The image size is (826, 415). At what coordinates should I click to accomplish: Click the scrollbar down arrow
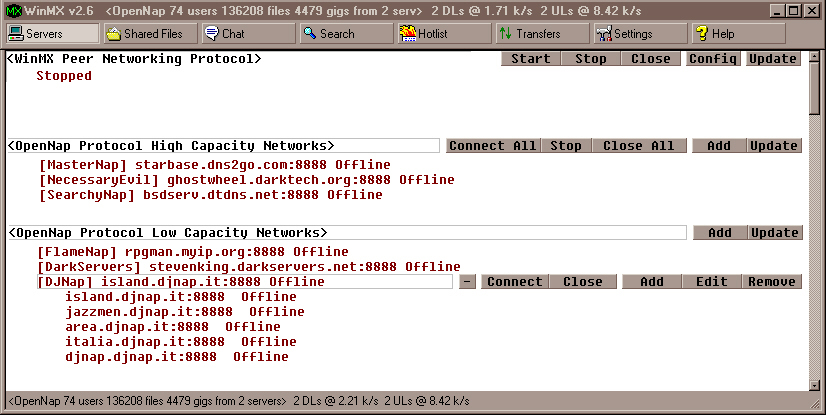click(x=814, y=386)
